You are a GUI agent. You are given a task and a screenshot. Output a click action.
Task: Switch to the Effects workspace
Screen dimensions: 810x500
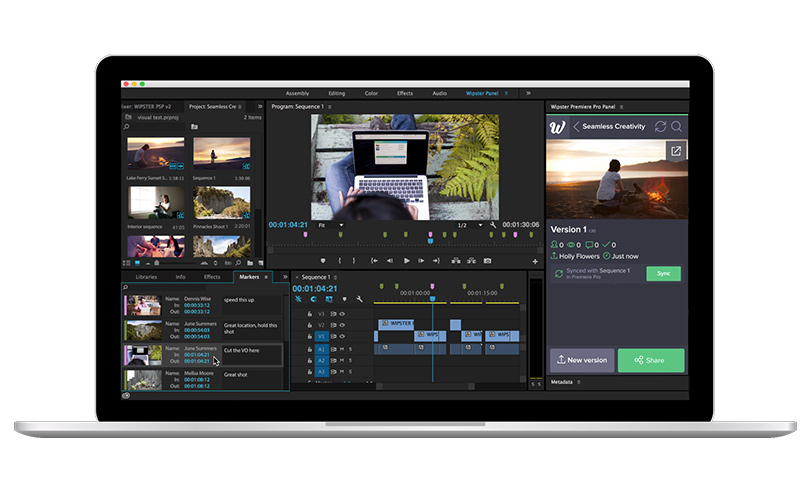pos(404,93)
